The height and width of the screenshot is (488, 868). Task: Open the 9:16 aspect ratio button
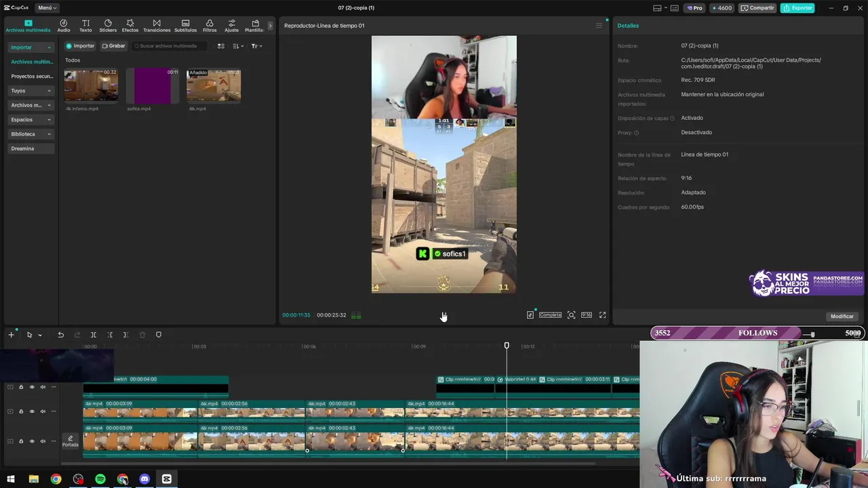tap(587, 315)
